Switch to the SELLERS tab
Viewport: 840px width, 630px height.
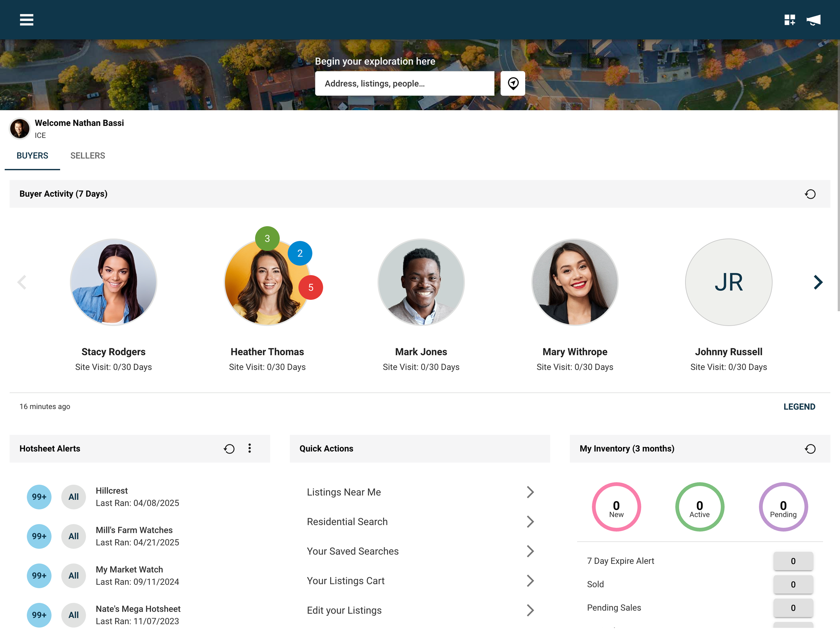click(x=88, y=156)
